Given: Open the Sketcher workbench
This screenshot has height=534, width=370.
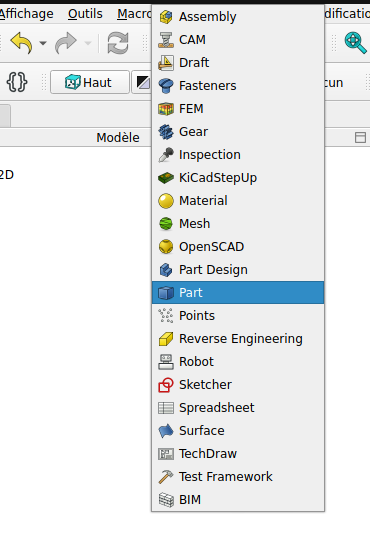Looking at the screenshot, I should (x=238, y=384).
